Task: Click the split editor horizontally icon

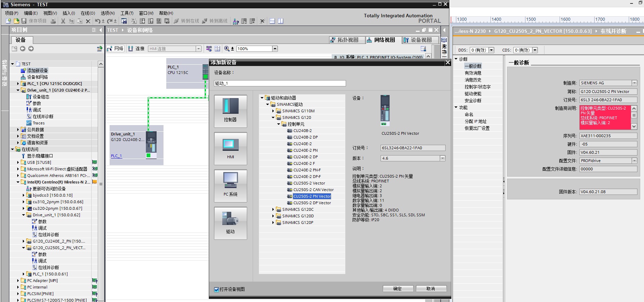Action: tap(272, 21)
